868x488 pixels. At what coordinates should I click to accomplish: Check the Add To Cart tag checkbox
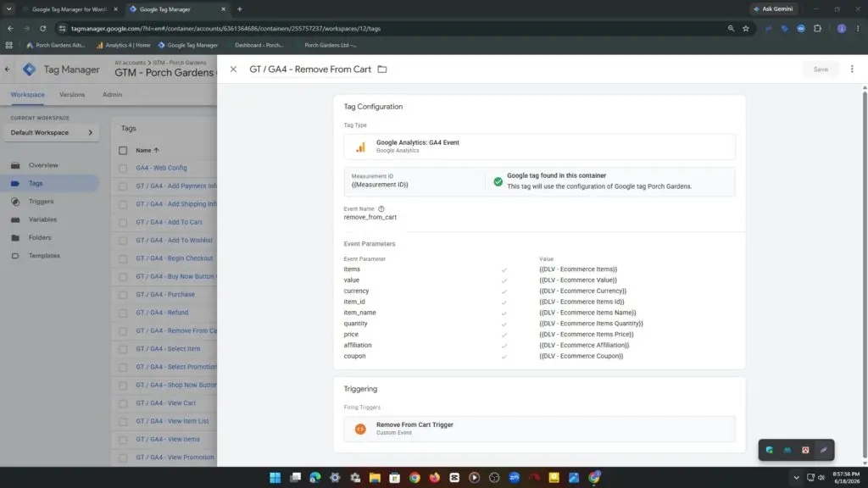point(123,223)
